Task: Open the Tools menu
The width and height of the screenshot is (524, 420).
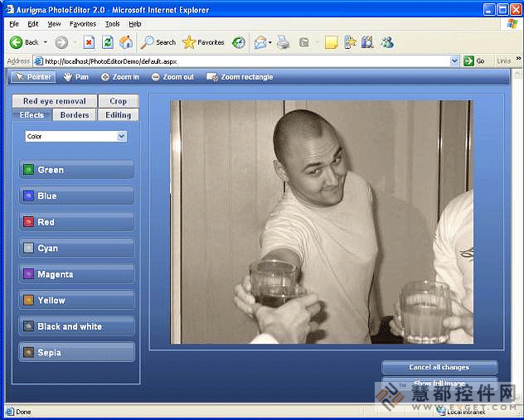Action: point(112,24)
